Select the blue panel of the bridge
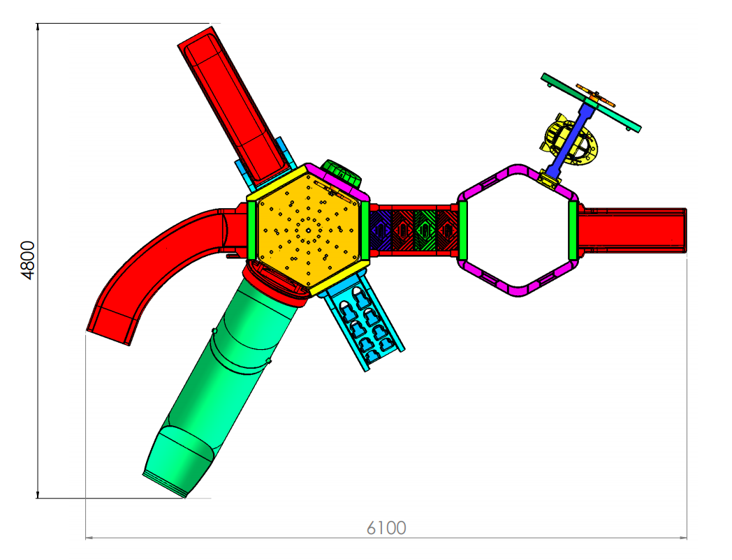This screenshot has height=560, width=732. click(381, 229)
